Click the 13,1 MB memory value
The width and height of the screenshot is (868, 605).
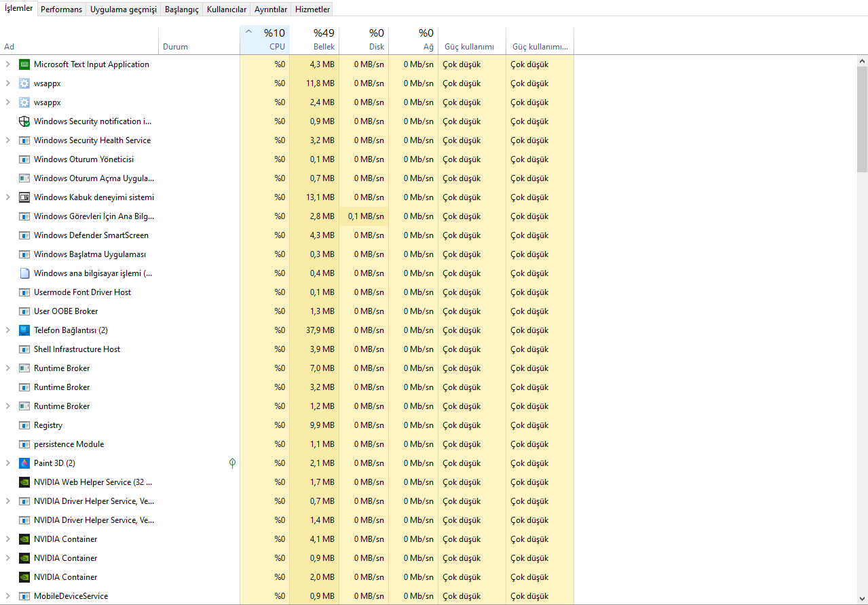(x=320, y=197)
